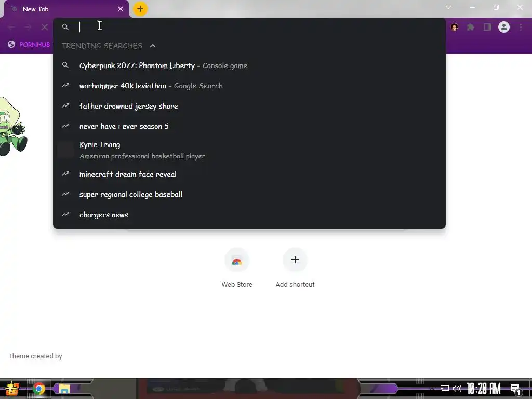Click the trending arrow icon beside chargers news
The image size is (532, 399).
(x=65, y=214)
